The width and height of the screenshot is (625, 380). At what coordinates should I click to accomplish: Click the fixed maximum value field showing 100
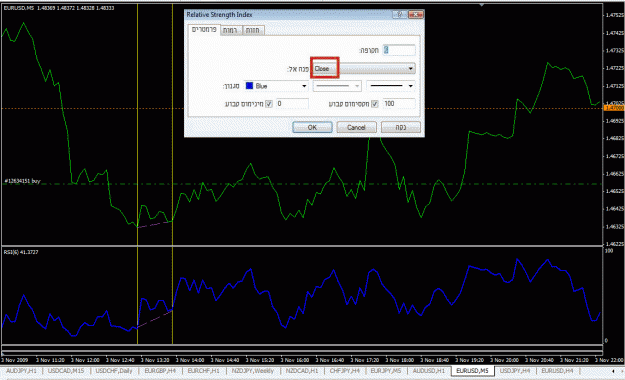399,104
